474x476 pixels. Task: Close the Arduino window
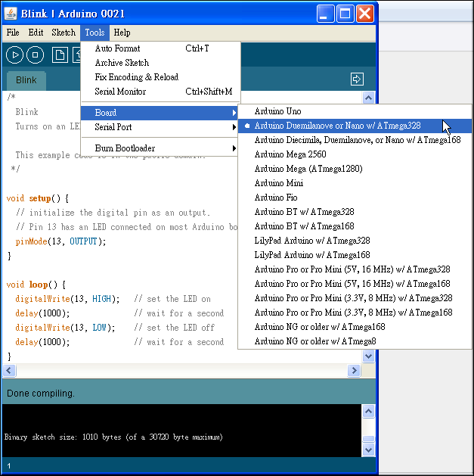coord(365,14)
